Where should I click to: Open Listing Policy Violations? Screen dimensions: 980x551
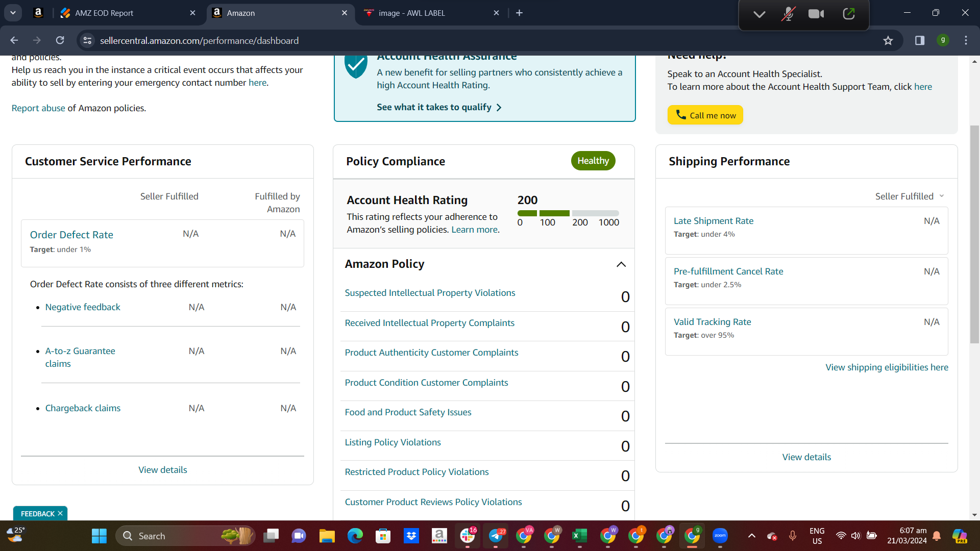393,442
